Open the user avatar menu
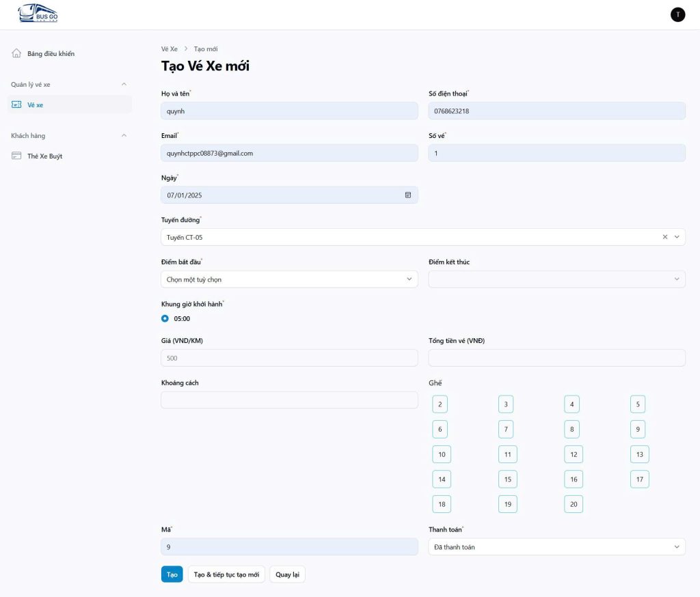The image size is (700, 597). coord(677,14)
